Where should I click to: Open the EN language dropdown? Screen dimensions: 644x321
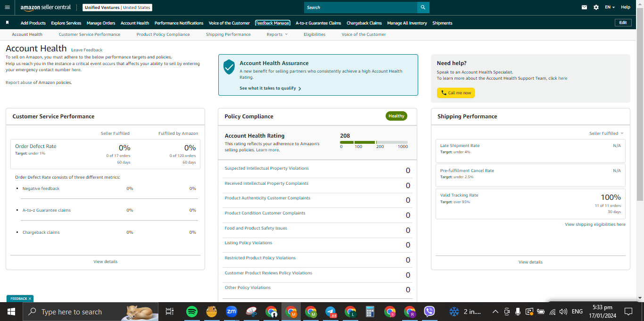click(610, 7)
